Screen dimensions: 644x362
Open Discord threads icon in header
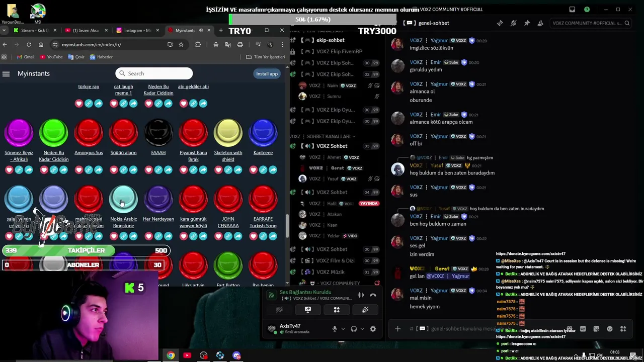coord(500,23)
